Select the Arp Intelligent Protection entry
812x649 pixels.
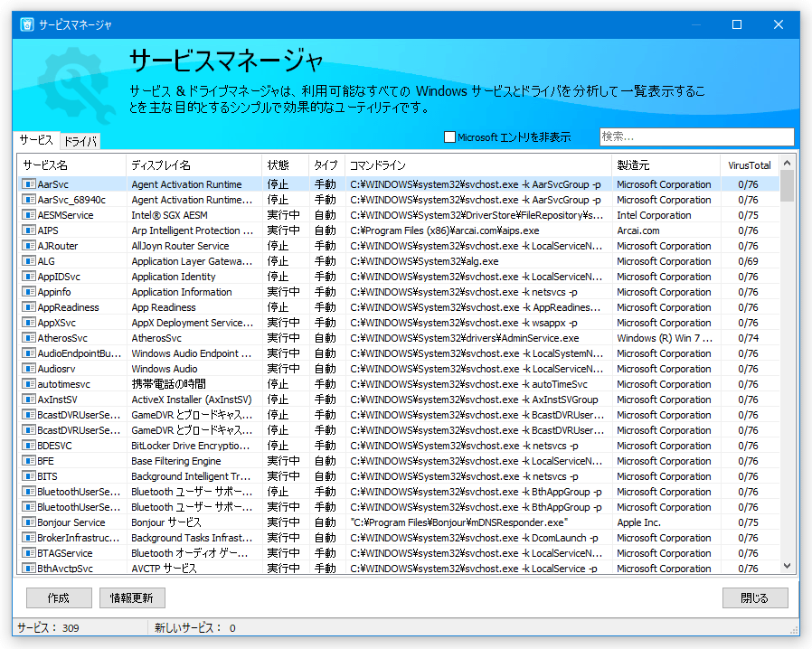pos(192,230)
